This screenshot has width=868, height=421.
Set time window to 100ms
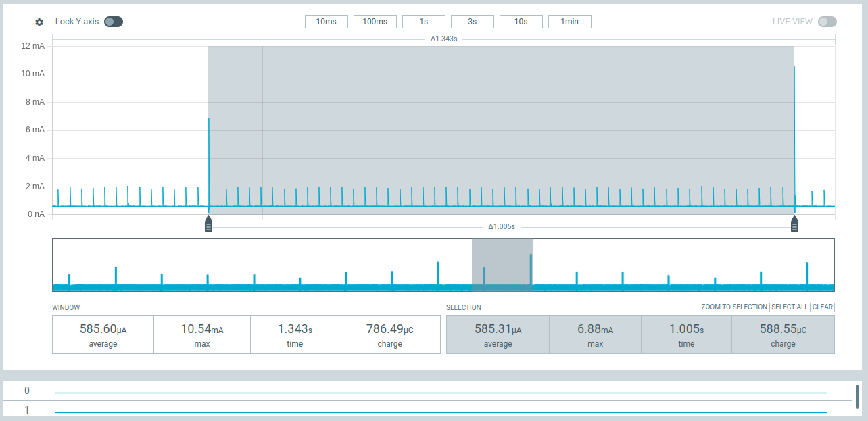click(375, 22)
